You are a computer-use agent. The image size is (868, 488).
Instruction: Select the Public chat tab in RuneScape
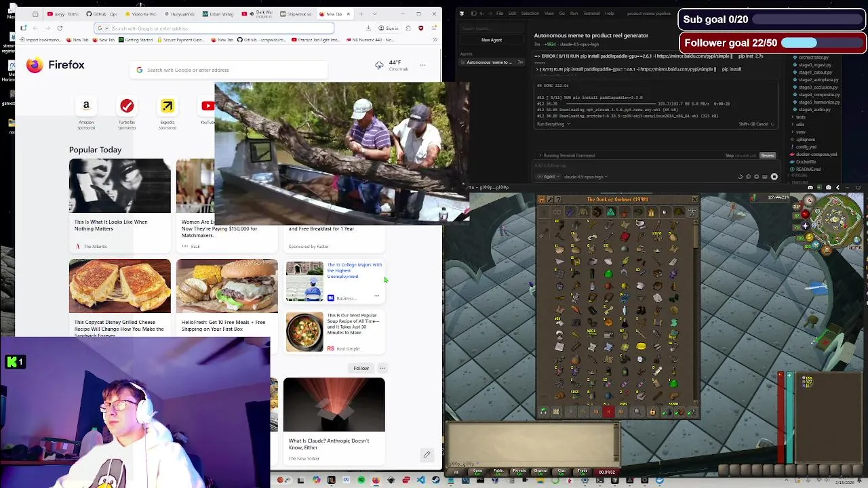(499, 472)
